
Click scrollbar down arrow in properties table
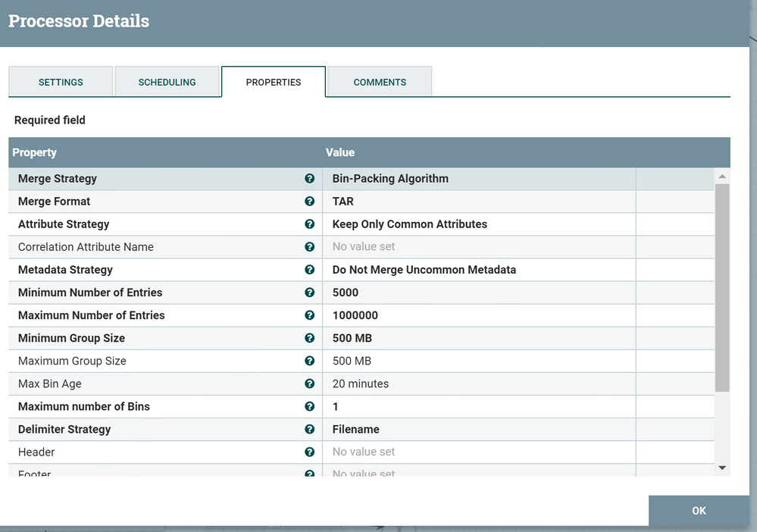coord(722,468)
